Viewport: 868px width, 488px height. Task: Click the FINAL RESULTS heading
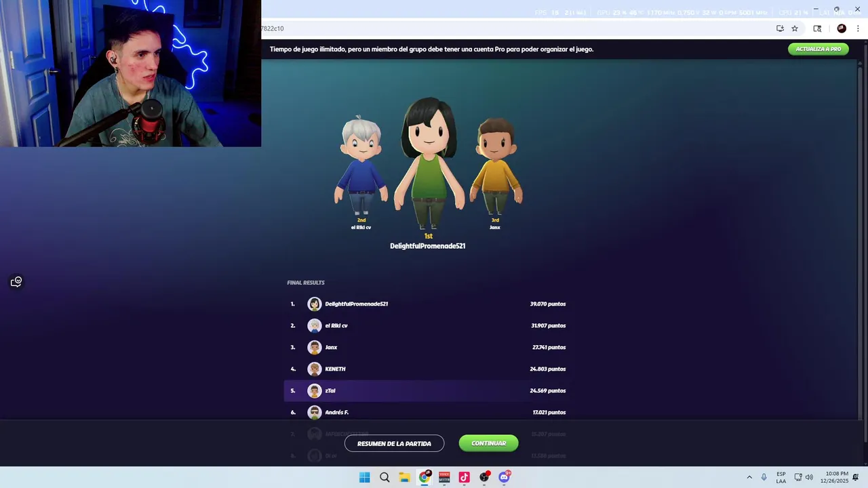(x=306, y=283)
